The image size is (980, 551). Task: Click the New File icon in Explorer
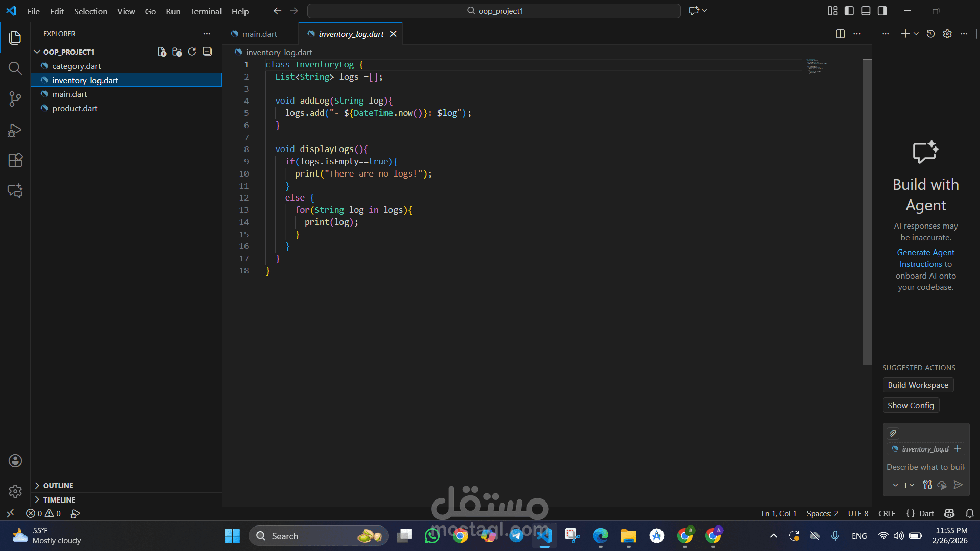tap(162, 52)
